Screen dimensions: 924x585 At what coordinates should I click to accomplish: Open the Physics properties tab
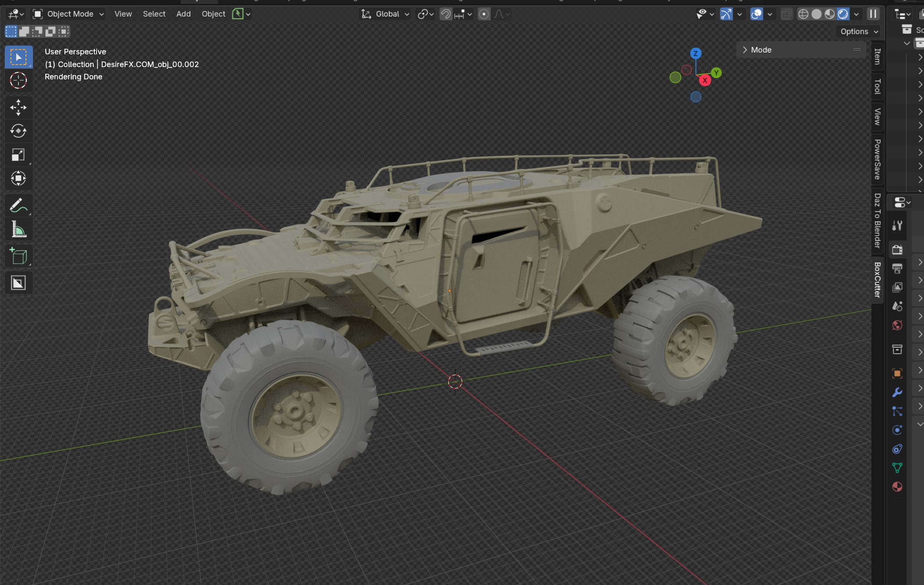click(897, 430)
